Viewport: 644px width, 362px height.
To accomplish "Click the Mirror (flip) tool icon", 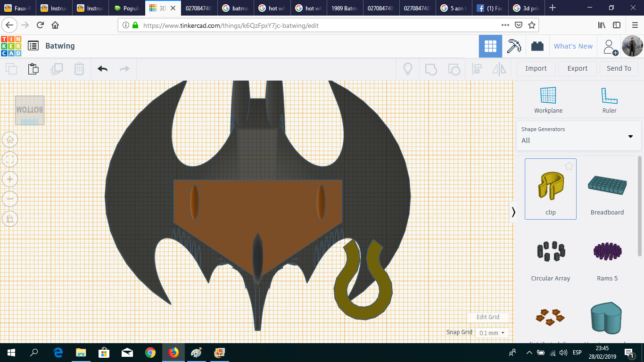I will tap(499, 69).
